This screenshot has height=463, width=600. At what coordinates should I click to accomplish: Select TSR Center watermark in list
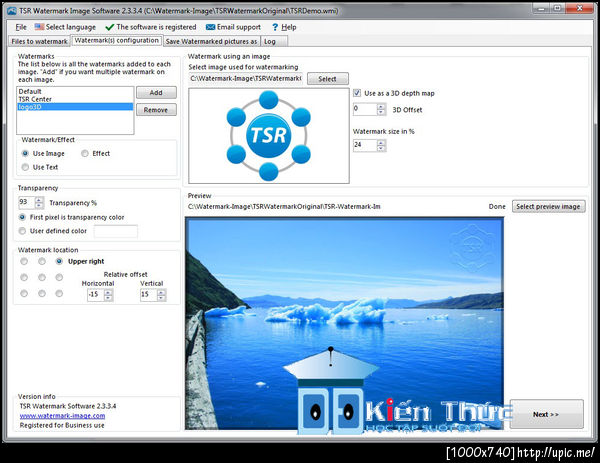tap(75, 99)
